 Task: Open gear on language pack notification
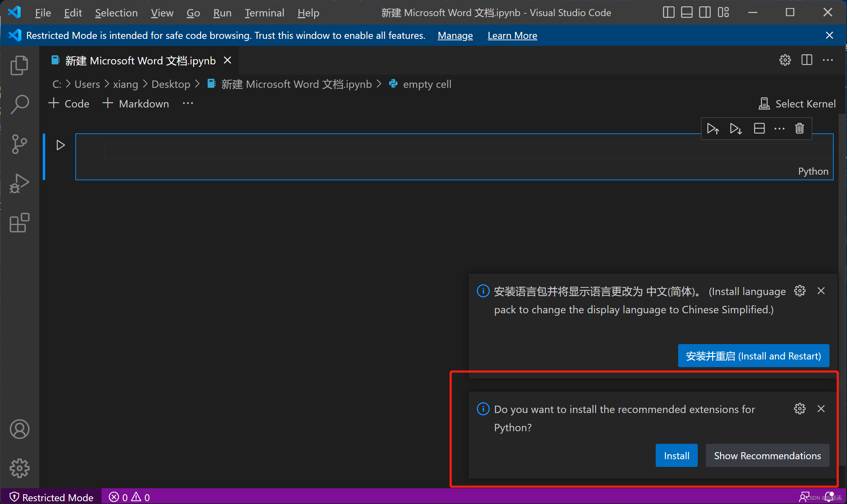(800, 291)
